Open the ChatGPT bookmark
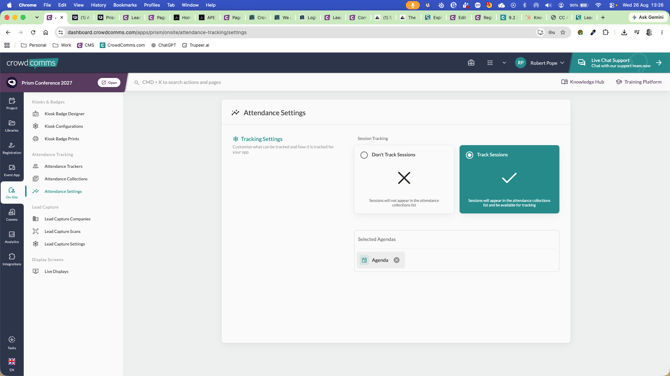Screen dimensions: 670x376 (x=163, y=45)
